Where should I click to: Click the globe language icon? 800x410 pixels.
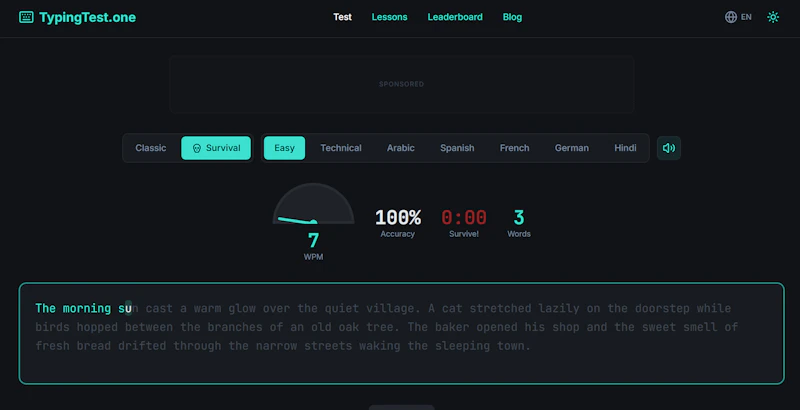coord(731,17)
